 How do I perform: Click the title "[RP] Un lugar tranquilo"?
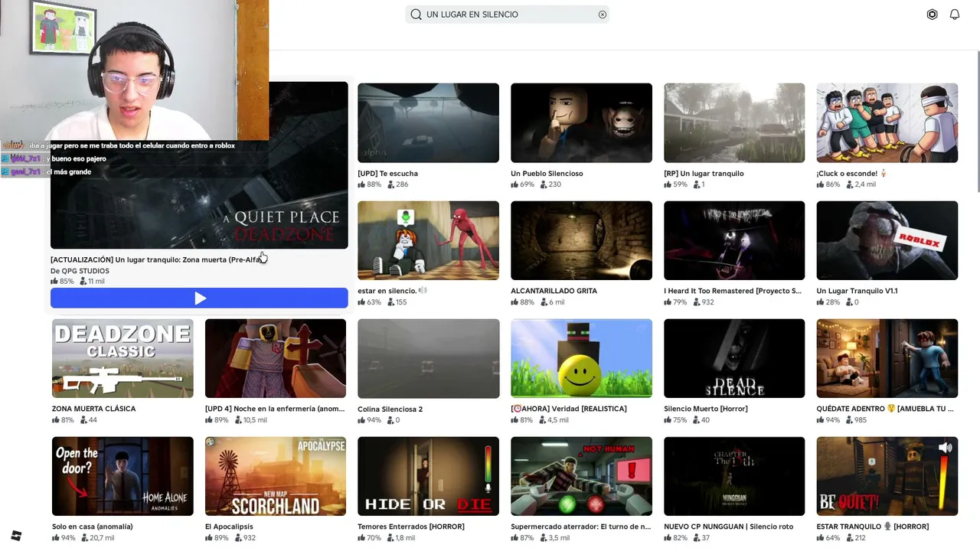704,174
